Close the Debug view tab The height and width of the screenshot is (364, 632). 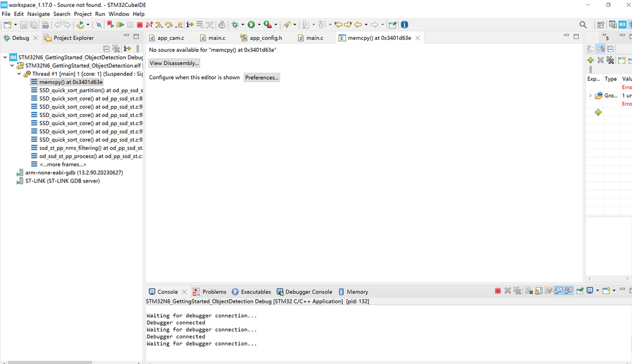click(x=35, y=38)
